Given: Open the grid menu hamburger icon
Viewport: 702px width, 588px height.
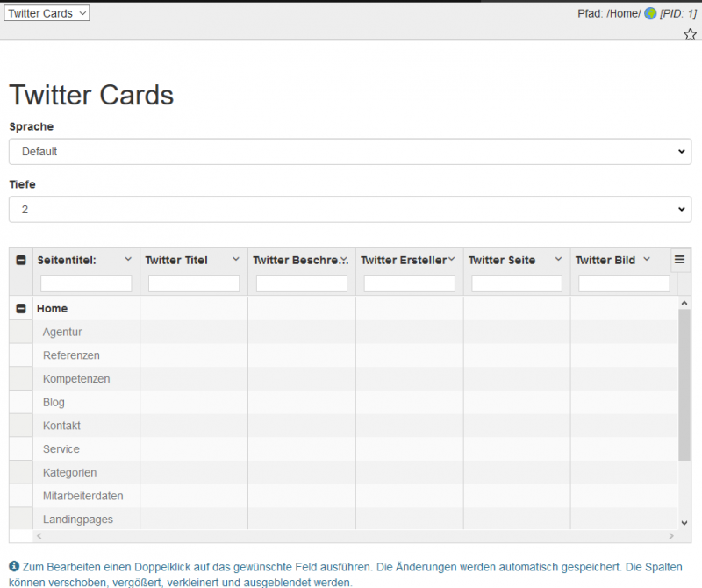Looking at the screenshot, I should point(679,260).
